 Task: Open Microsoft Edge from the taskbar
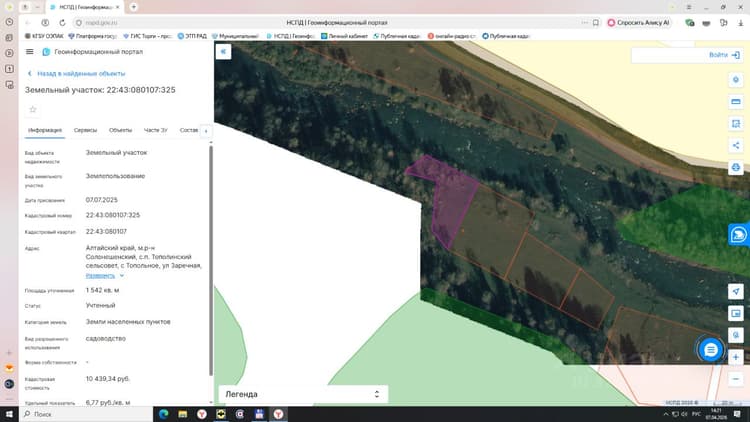[x=164, y=414]
